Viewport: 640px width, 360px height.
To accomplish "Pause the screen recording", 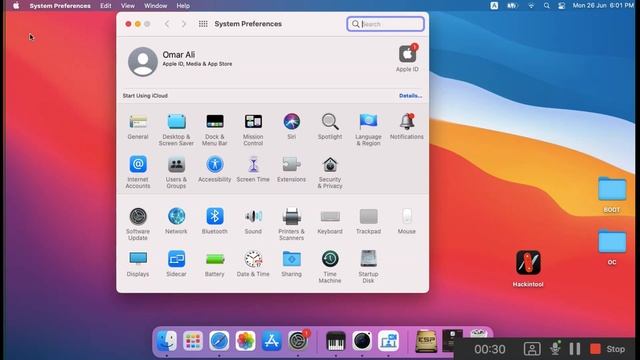I will pos(575,349).
